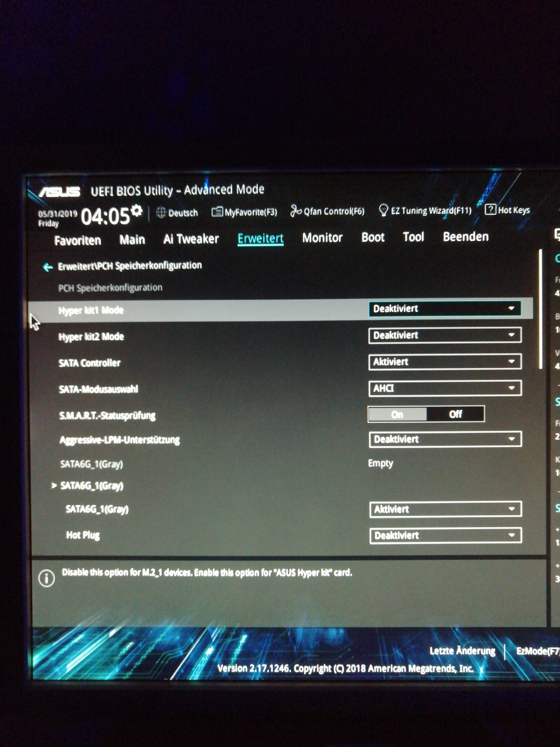This screenshot has width=560, height=747.
Task: Open Qfan Control fan icon
Action: click(296, 211)
